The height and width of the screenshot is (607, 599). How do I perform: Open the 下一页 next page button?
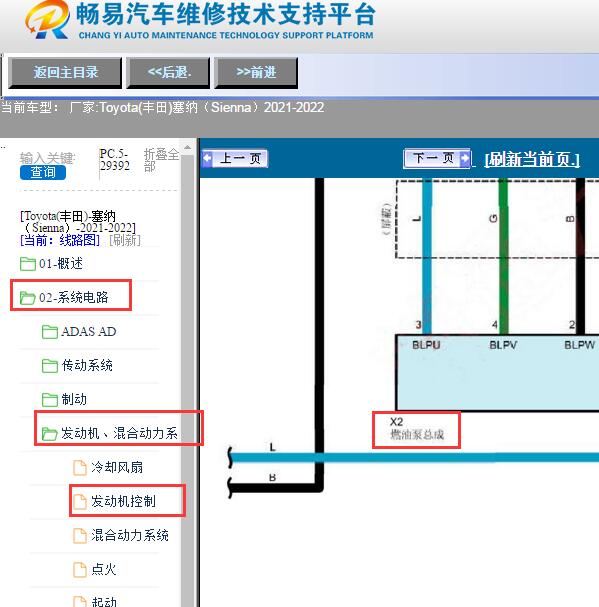437,158
